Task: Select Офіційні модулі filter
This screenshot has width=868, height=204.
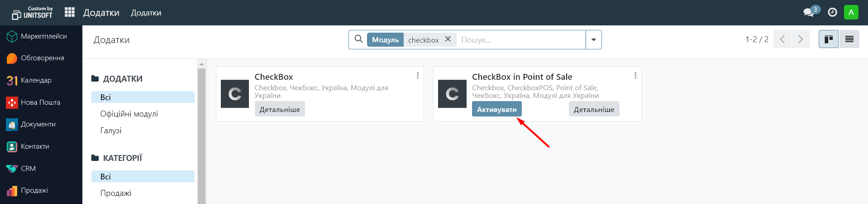Action: (x=129, y=114)
